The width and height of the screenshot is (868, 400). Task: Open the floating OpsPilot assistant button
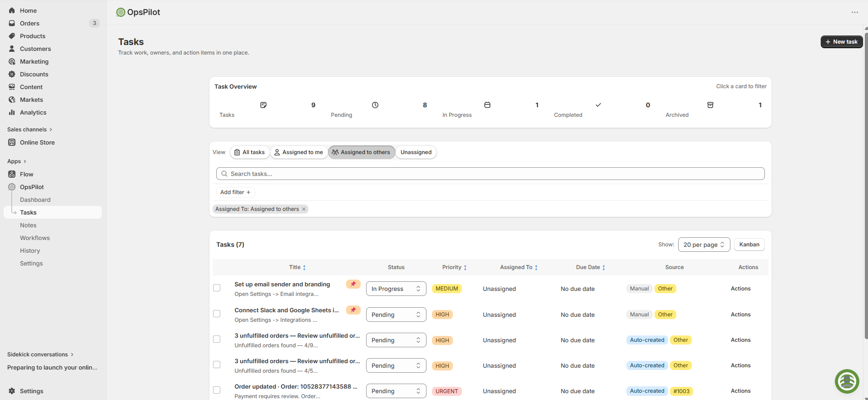847,381
